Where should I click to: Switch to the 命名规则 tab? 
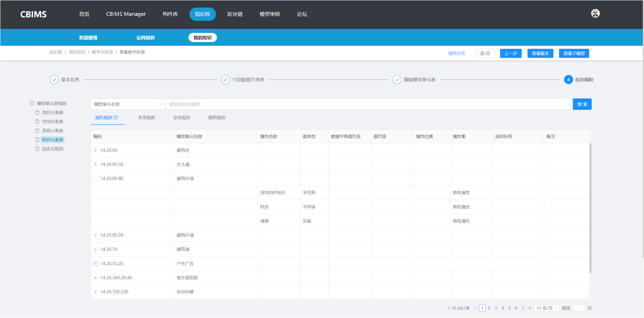(x=182, y=118)
